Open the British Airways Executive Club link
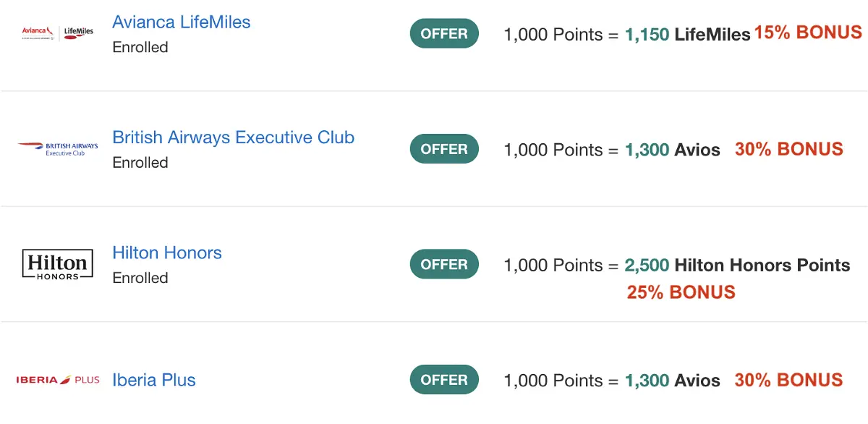The width and height of the screenshot is (868, 424). coord(233,137)
